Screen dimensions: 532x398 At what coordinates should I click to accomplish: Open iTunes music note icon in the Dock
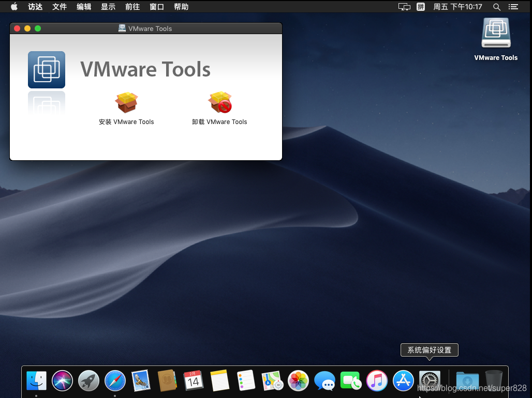pos(377,380)
